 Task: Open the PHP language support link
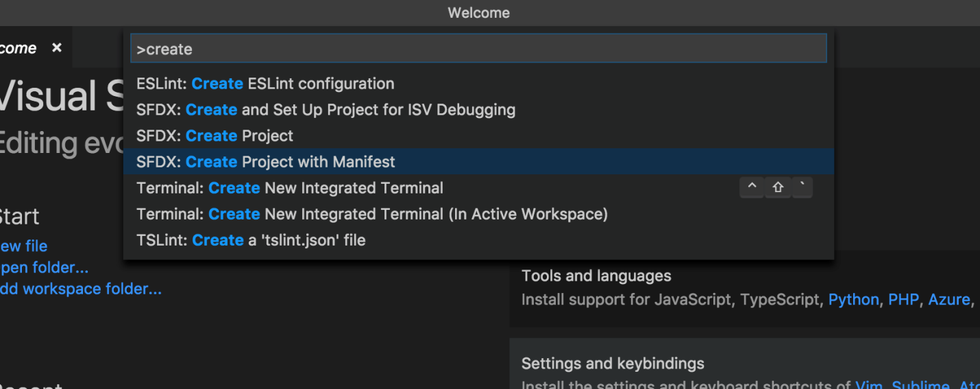[x=903, y=300]
